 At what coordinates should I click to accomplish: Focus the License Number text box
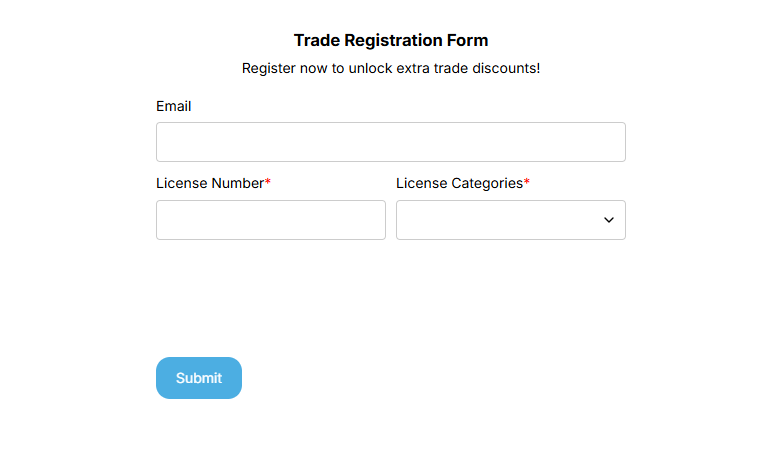(x=270, y=220)
